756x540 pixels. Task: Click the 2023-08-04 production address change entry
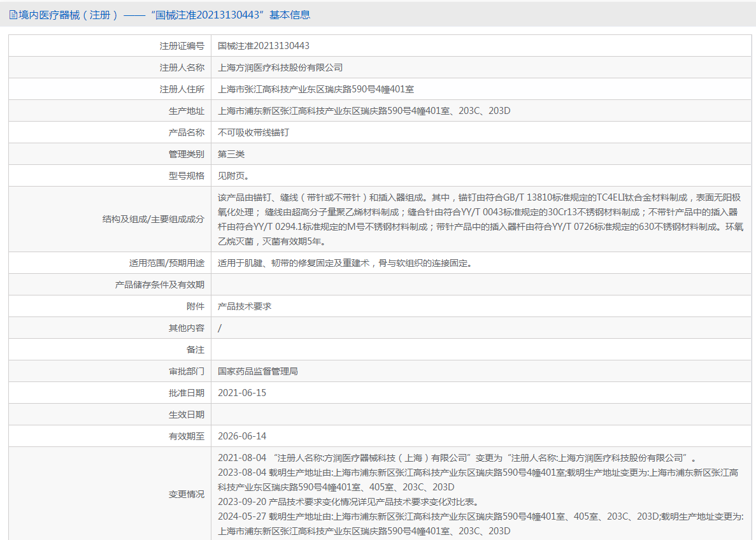(478, 480)
